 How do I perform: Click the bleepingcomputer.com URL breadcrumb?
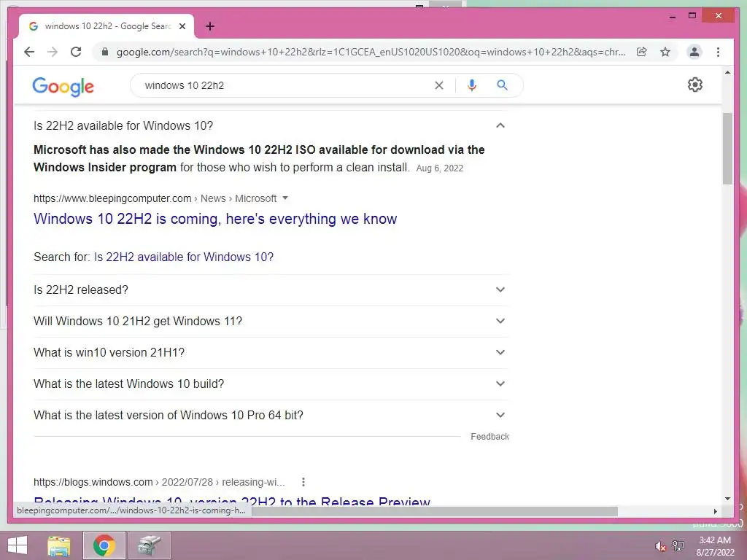click(x=155, y=198)
